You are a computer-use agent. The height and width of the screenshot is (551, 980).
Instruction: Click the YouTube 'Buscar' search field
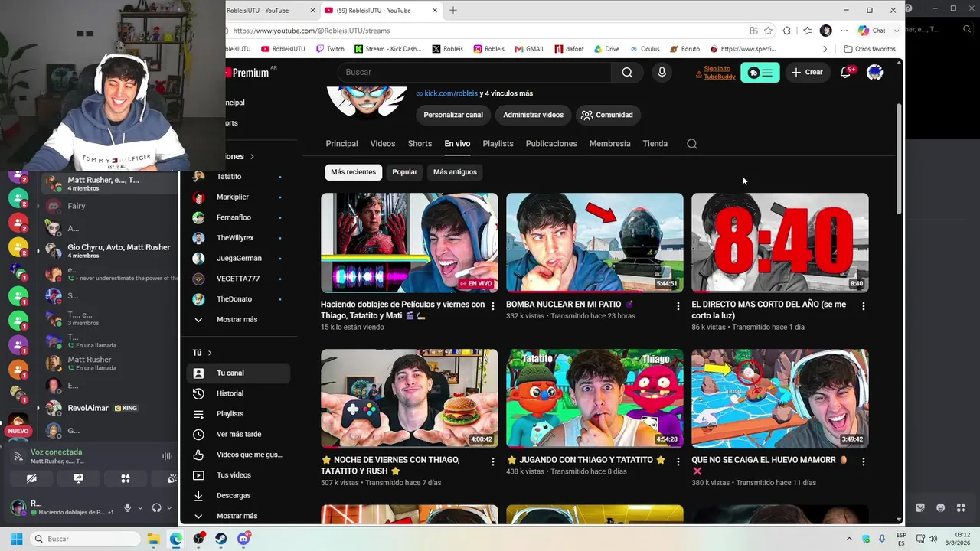pyautogui.click(x=474, y=72)
